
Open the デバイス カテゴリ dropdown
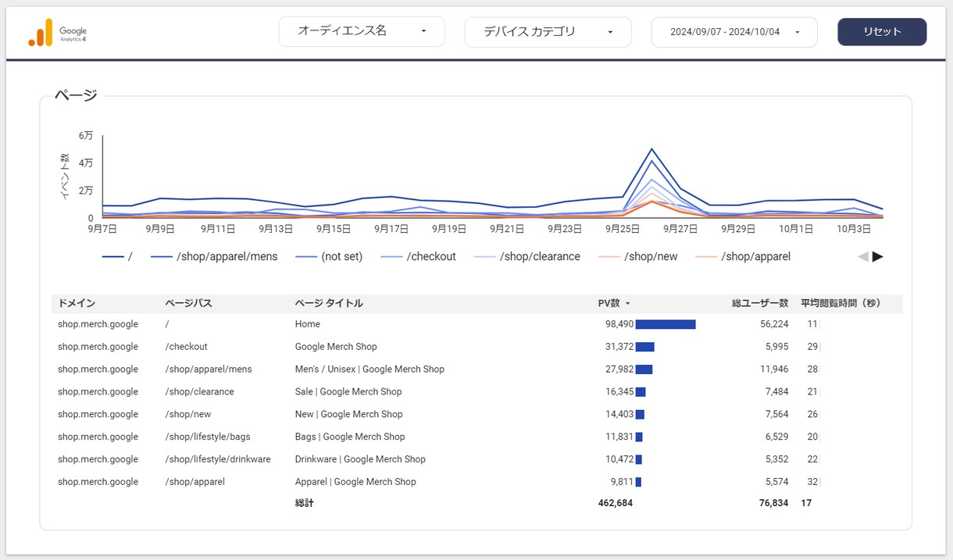tap(548, 32)
